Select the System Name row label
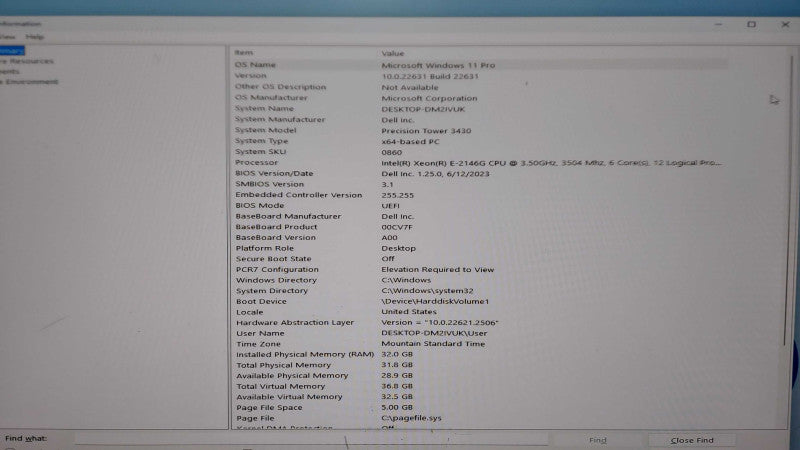The height and width of the screenshot is (450, 800). (264, 108)
